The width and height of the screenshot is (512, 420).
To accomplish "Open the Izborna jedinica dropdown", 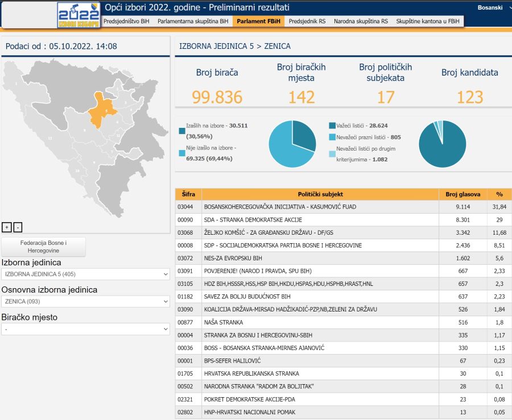I will click(85, 274).
